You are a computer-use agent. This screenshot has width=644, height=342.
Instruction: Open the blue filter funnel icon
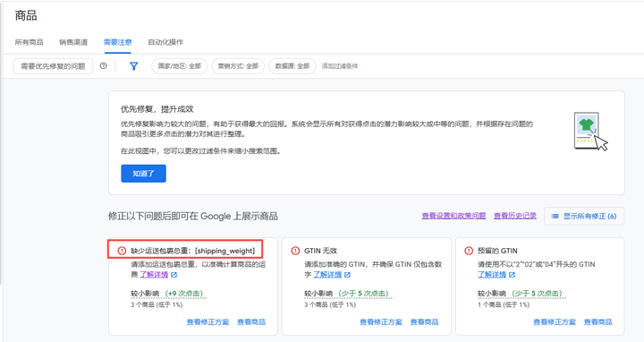tap(133, 66)
